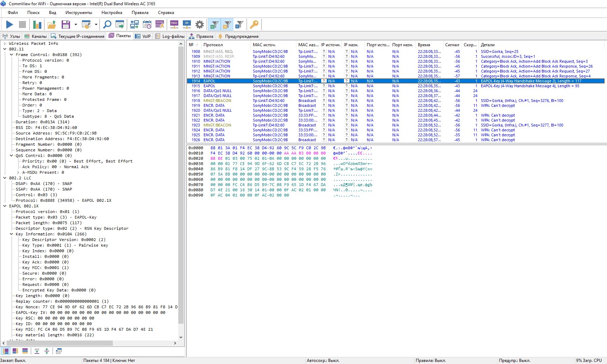Click the magnifier search icon
The image size is (607, 364).
[107, 25]
